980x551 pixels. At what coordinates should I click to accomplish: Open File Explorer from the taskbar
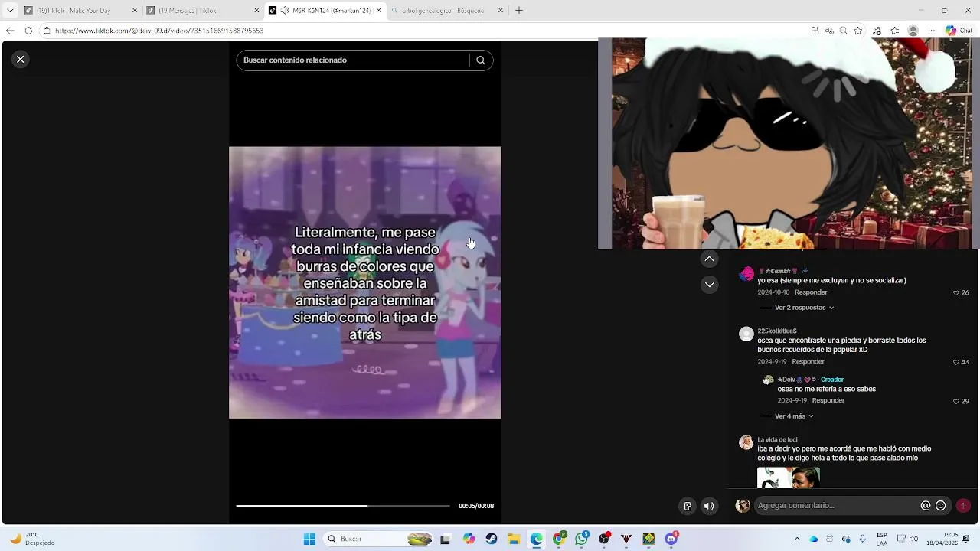coord(514,540)
